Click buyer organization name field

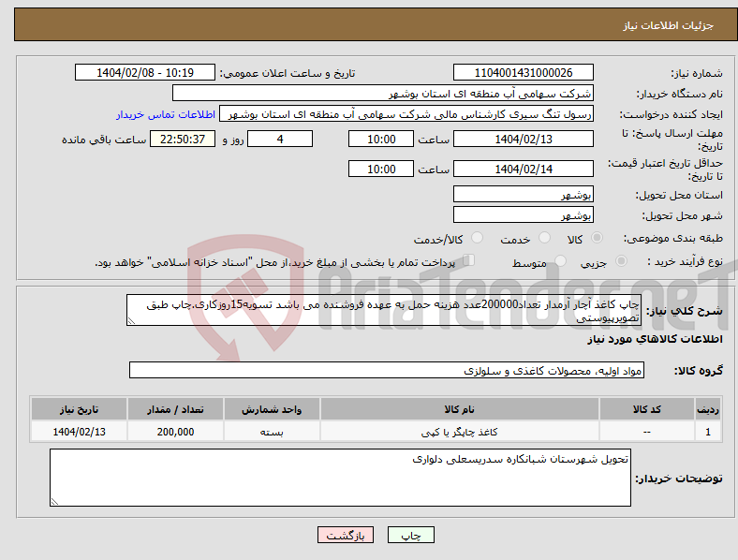[x=383, y=93]
